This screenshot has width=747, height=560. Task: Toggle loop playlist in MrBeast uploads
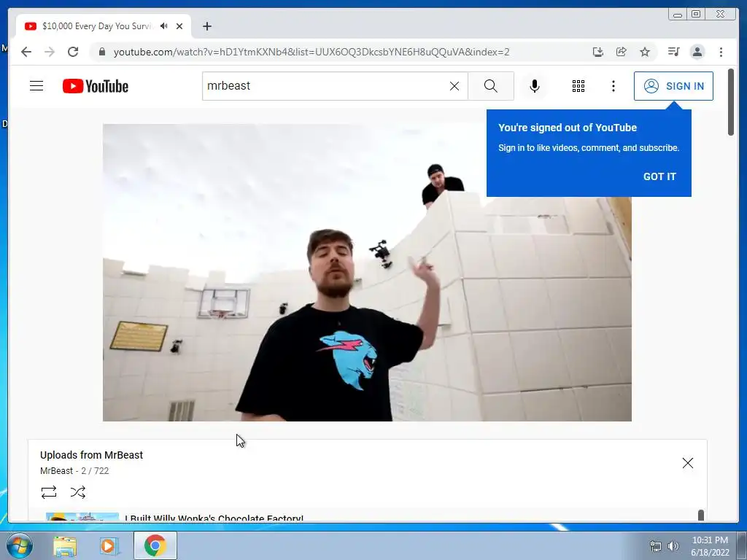tap(49, 492)
